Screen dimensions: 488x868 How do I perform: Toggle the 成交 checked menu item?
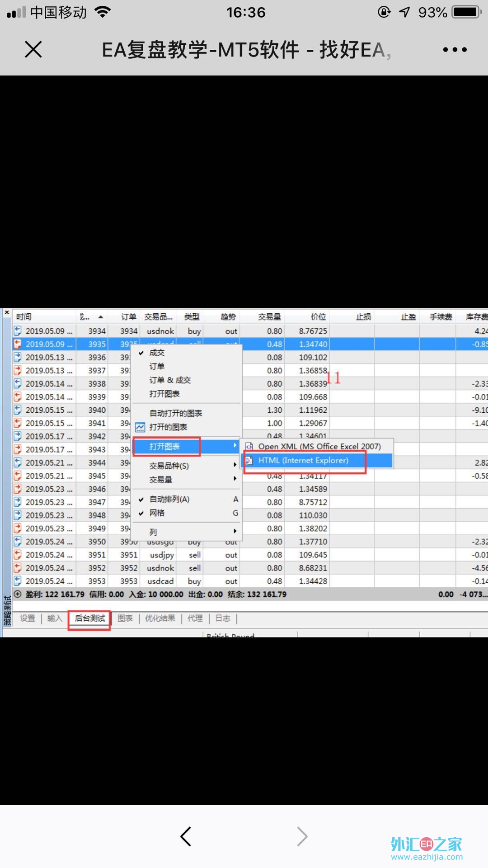click(157, 353)
